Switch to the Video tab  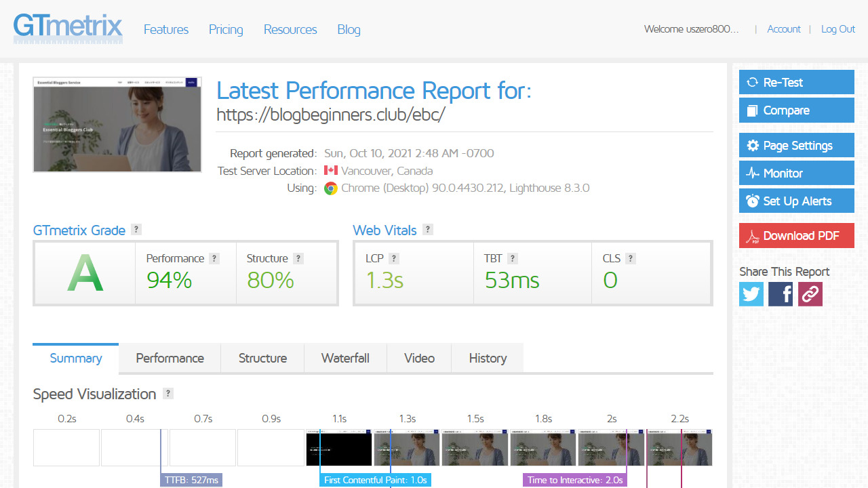click(419, 358)
